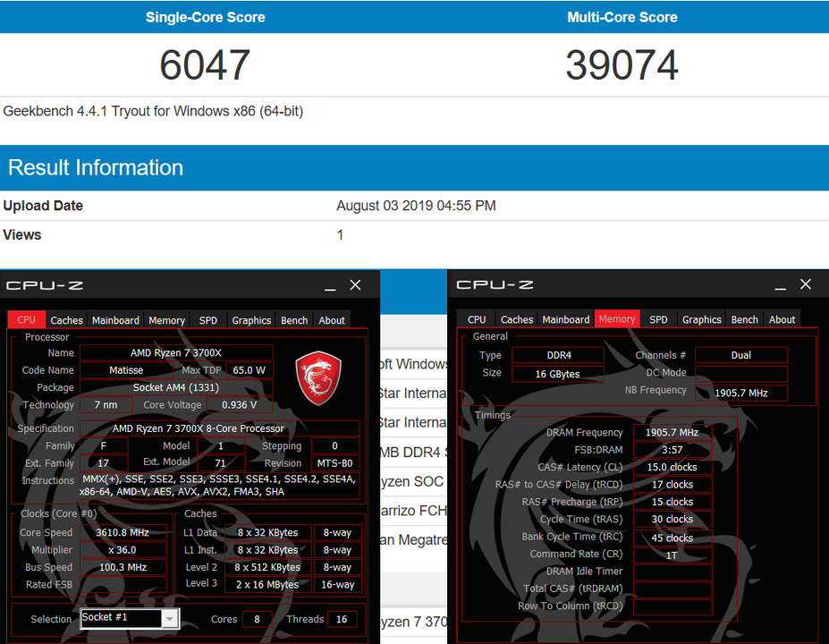Select the upload date August 03 2019 text
This screenshot has width=829, height=644.
(416, 206)
